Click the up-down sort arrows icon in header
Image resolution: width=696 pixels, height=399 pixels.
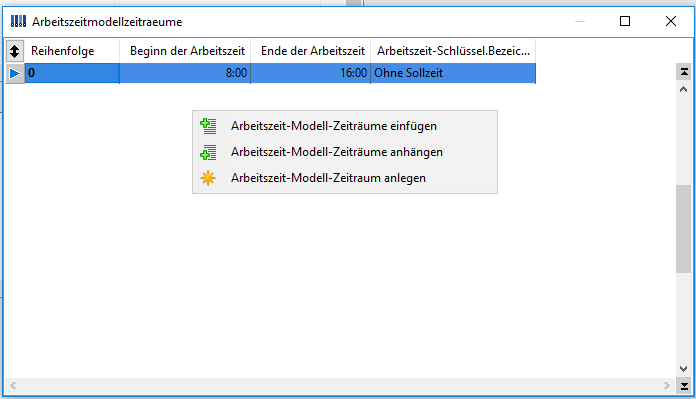point(15,51)
